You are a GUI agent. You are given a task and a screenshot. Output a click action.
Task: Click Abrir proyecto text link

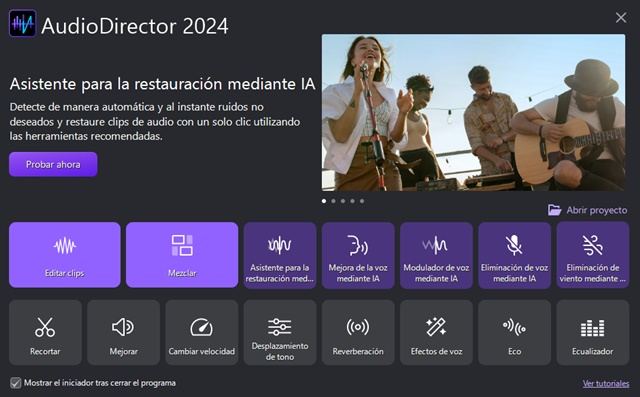597,210
